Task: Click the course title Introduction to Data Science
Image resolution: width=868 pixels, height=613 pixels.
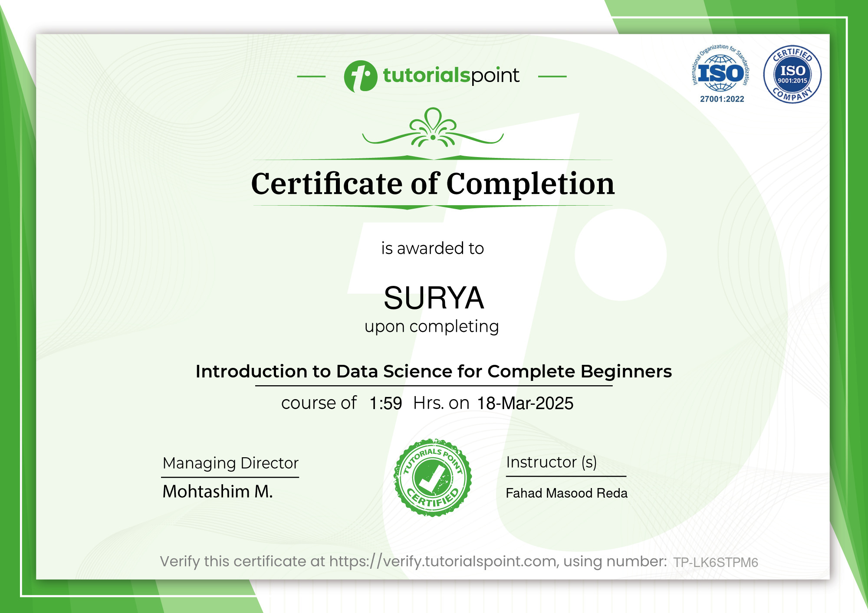Action: click(434, 371)
